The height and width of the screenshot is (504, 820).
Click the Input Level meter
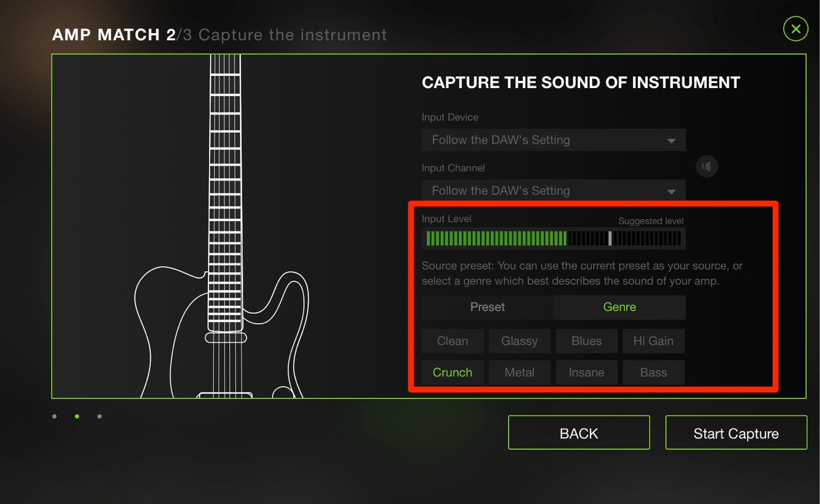pos(554,238)
